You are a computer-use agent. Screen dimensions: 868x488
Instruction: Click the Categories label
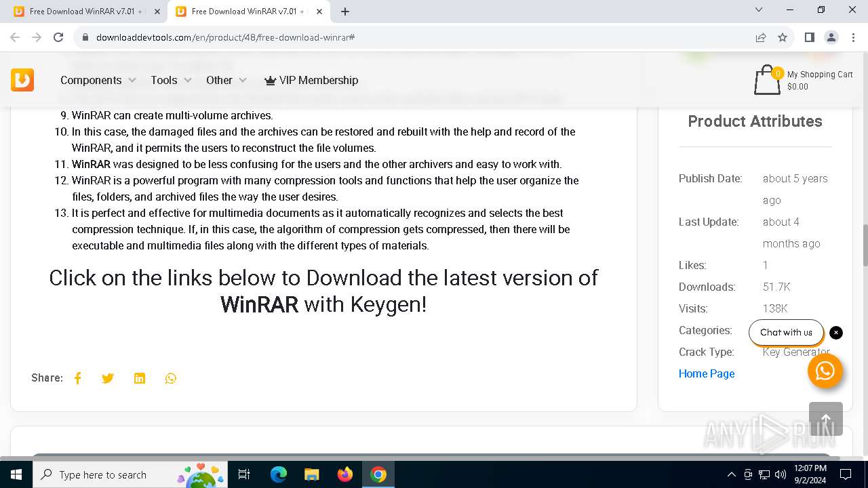[705, 330]
